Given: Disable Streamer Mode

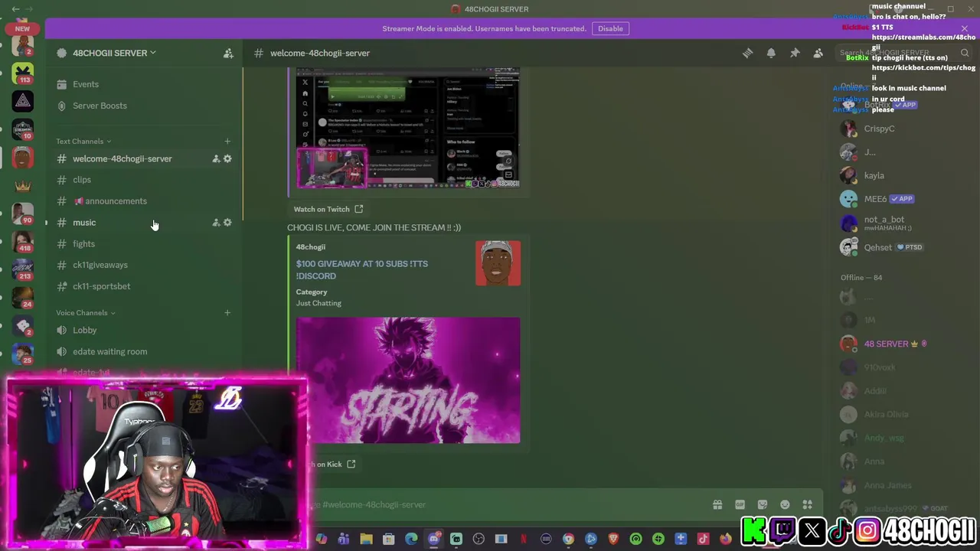Looking at the screenshot, I should click(x=610, y=28).
